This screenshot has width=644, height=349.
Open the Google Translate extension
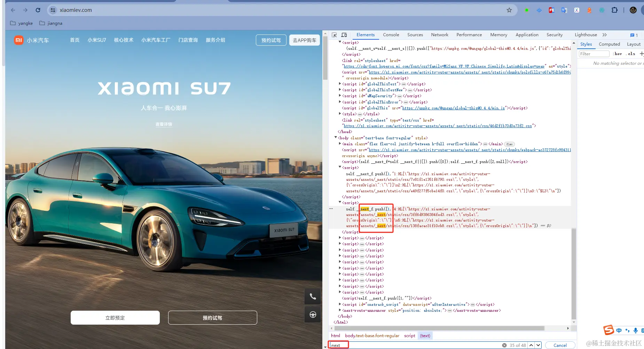pos(564,10)
